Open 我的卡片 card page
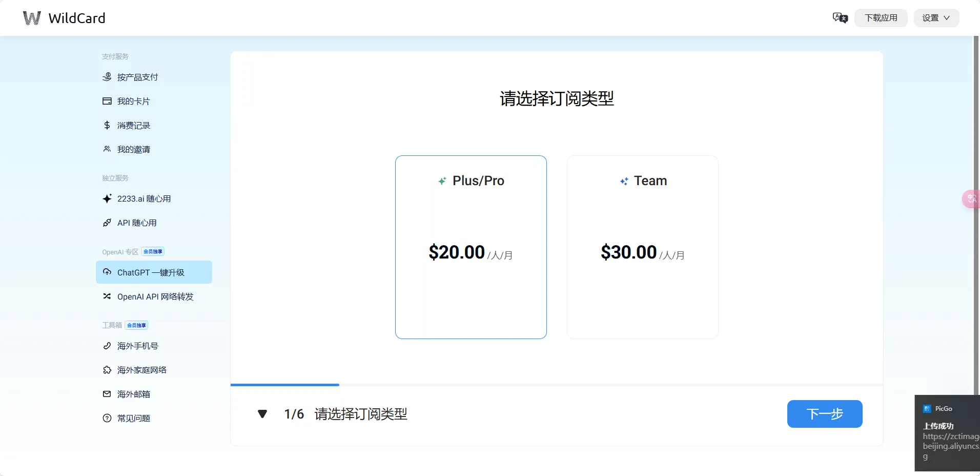The image size is (980, 476). pos(133,101)
